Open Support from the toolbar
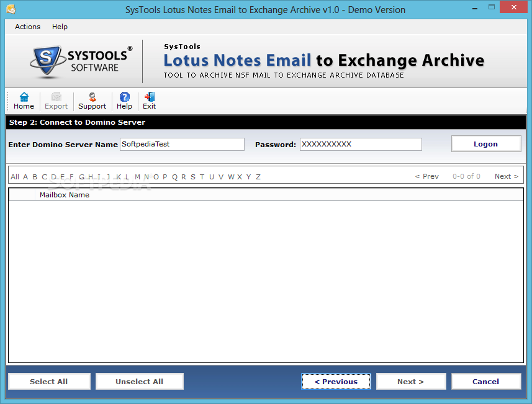This screenshot has width=532, height=404. (92, 101)
